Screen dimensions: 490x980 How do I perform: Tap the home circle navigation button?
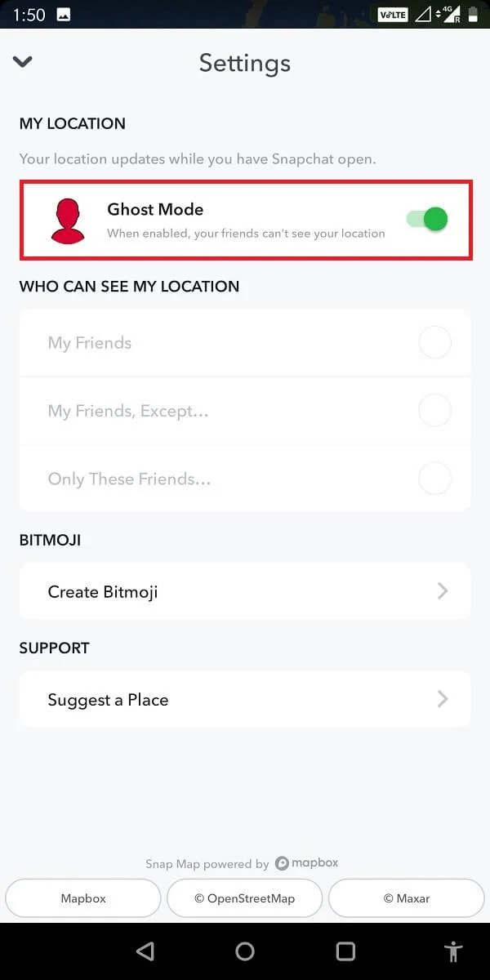[245, 951]
